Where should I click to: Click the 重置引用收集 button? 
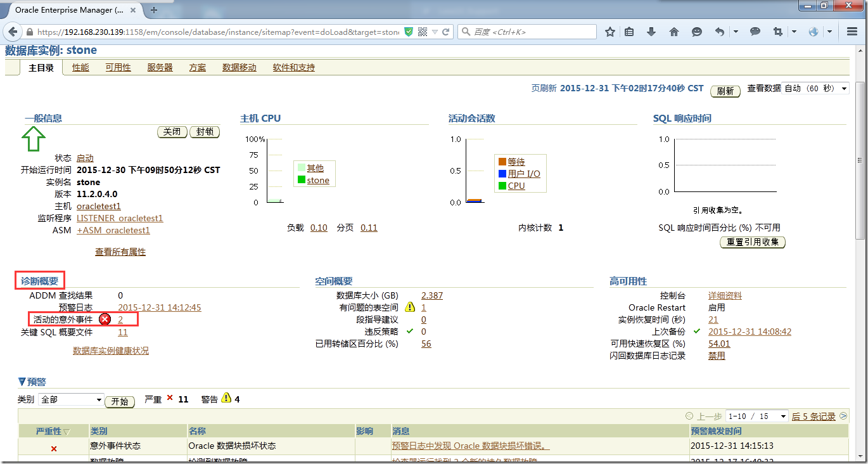[x=753, y=242]
